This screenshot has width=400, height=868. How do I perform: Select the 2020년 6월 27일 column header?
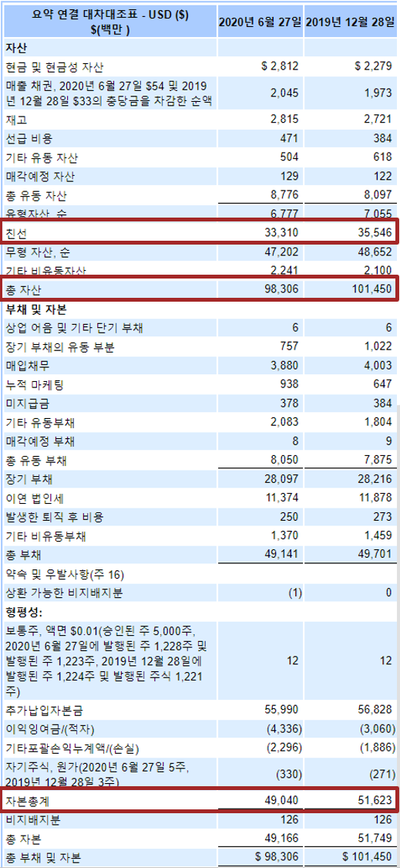coord(260,22)
